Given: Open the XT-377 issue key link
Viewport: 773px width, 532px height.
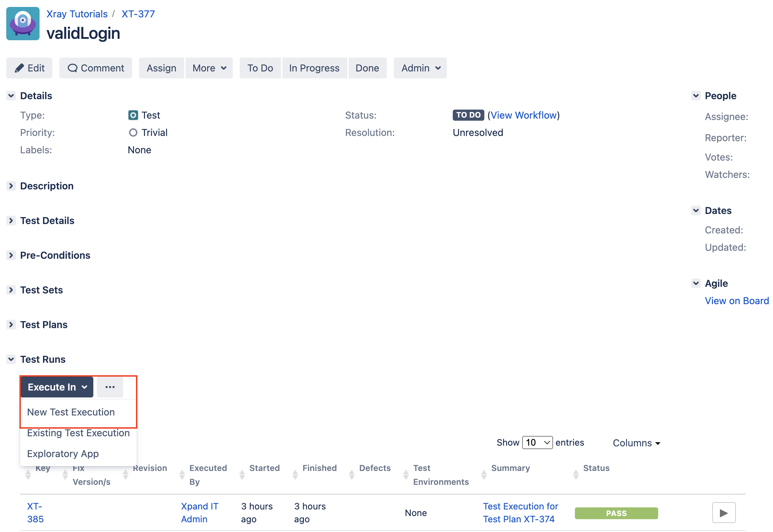Looking at the screenshot, I should coord(138,14).
